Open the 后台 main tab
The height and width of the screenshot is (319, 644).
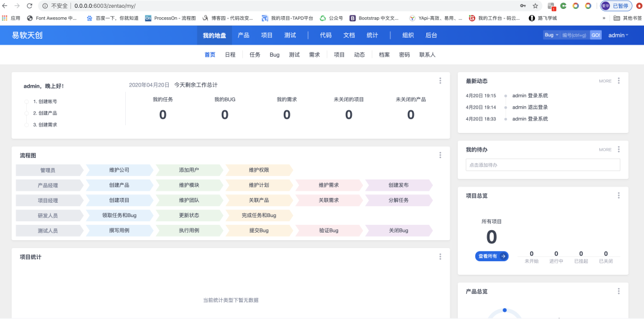pyautogui.click(x=431, y=35)
